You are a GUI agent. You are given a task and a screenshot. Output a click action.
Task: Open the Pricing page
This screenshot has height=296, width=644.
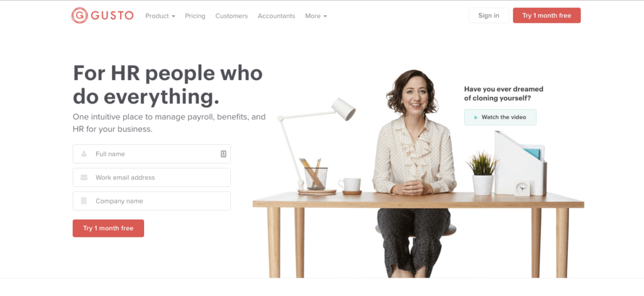195,16
